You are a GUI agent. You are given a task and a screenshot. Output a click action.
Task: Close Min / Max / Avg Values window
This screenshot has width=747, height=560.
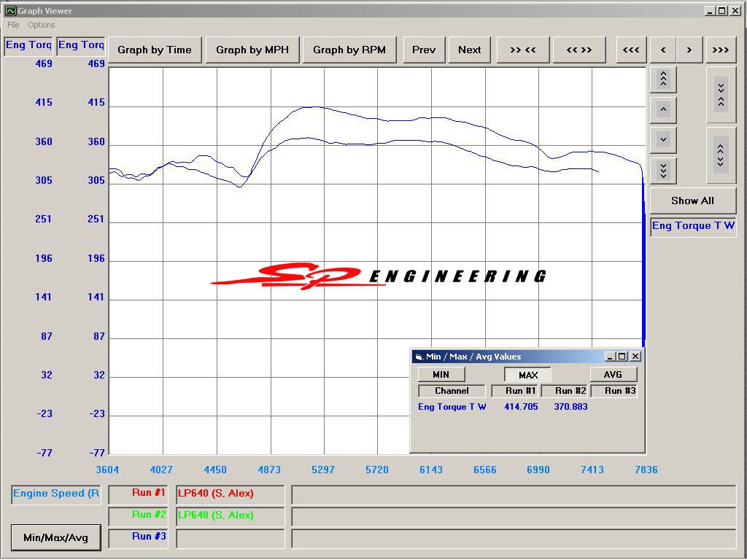coord(635,356)
